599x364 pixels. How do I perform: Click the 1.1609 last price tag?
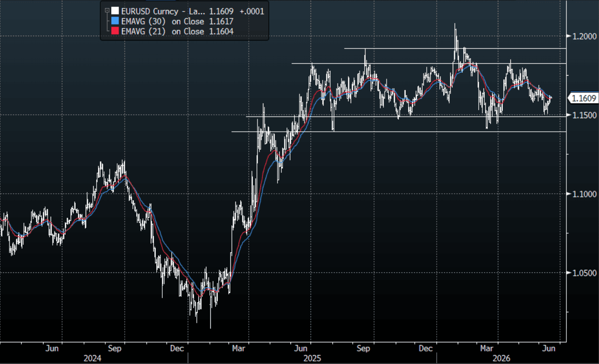tap(583, 98)
